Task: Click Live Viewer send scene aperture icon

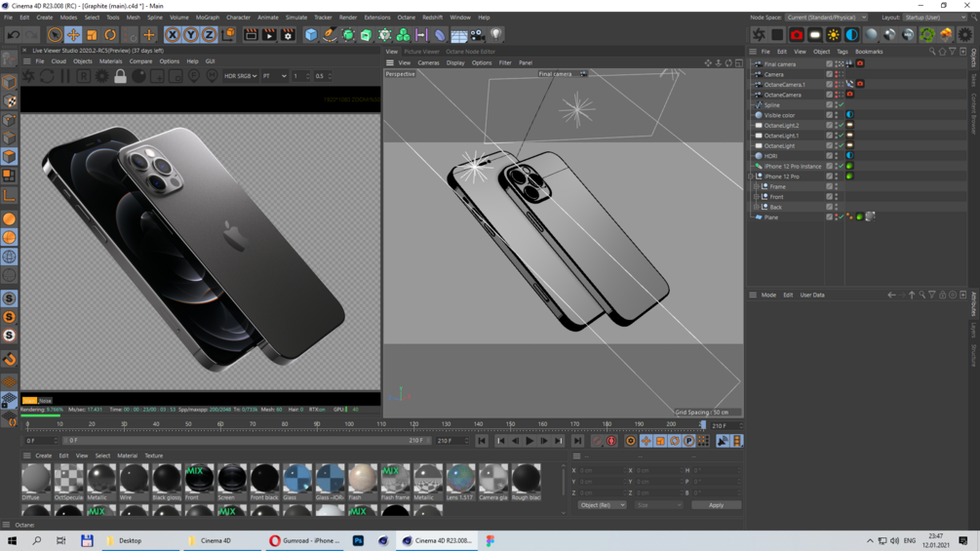Action: pyautogui.click(x=28, y=76)
